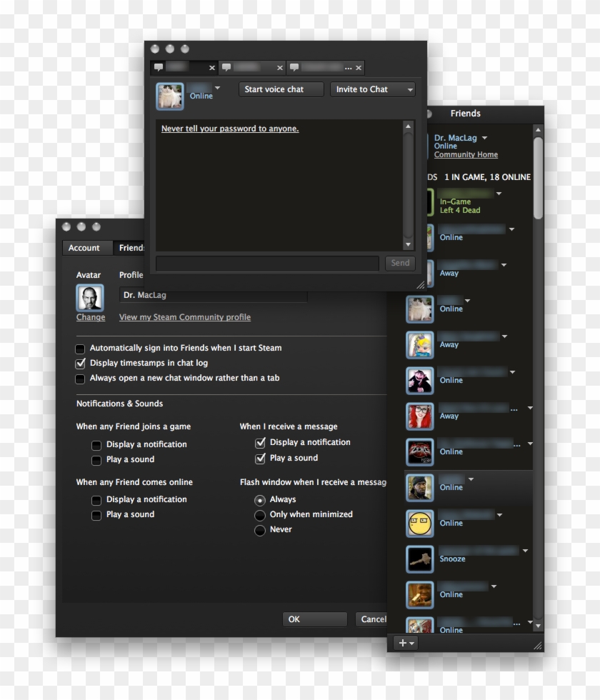Switch to the Account tab
600x700 pixels.
coord(84,248)
